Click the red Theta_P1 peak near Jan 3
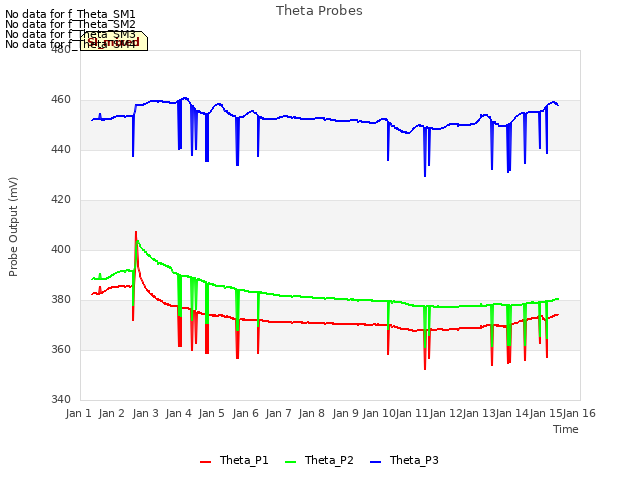 click(136, 232)
